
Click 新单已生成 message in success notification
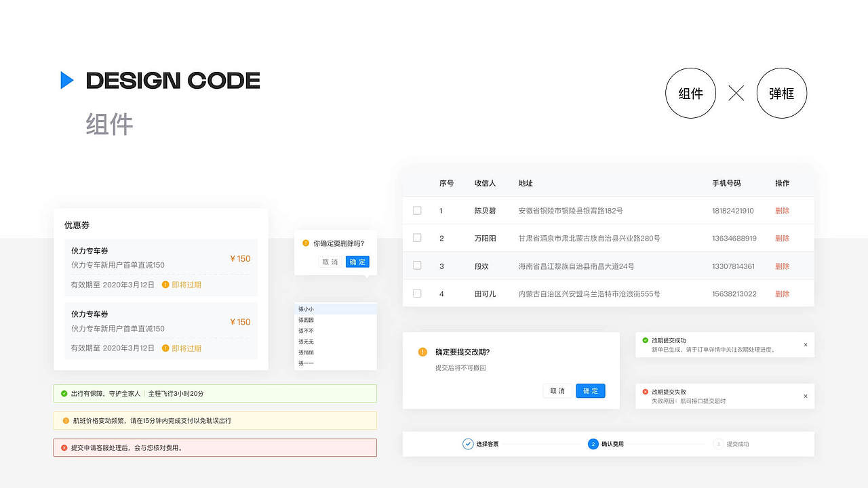pyautogui.click(x=713, y=350)
